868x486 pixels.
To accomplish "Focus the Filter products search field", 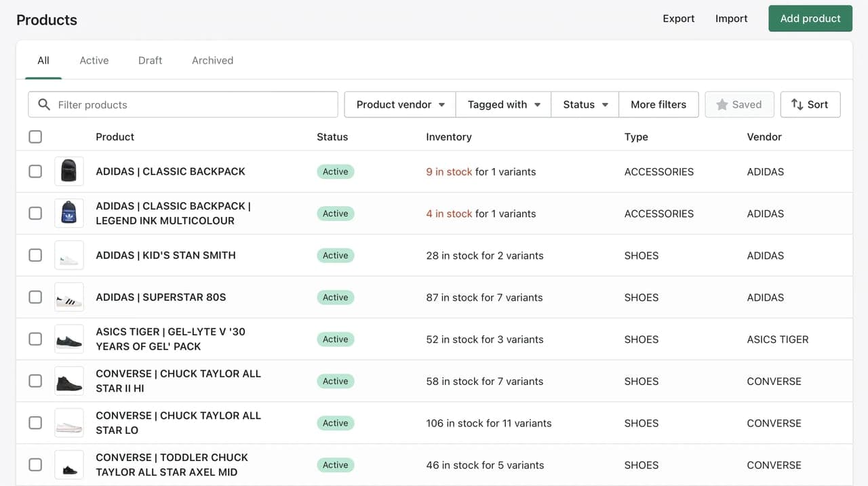I will [x=183, y=104].
